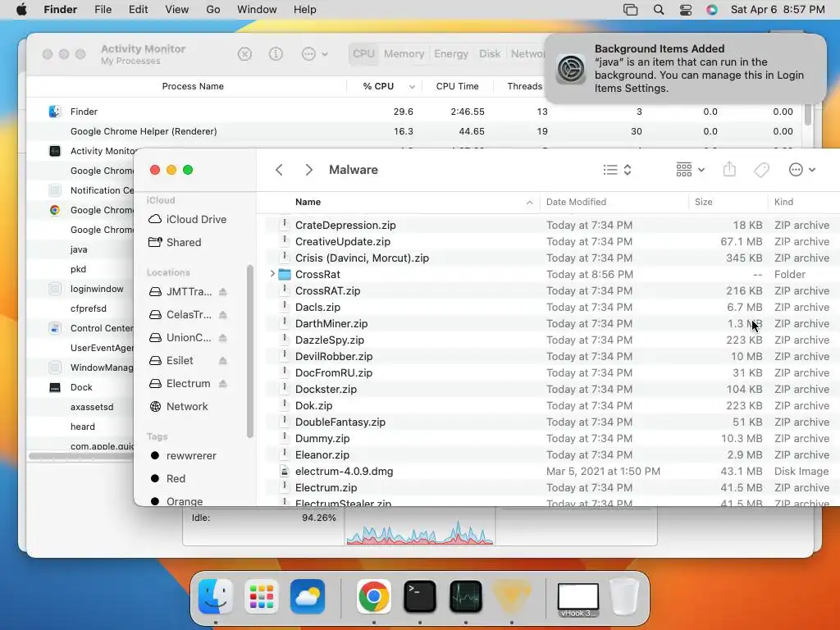Open Spotlight search in menu bar
Screen dimensions: 840x630
tap(659, 10)
